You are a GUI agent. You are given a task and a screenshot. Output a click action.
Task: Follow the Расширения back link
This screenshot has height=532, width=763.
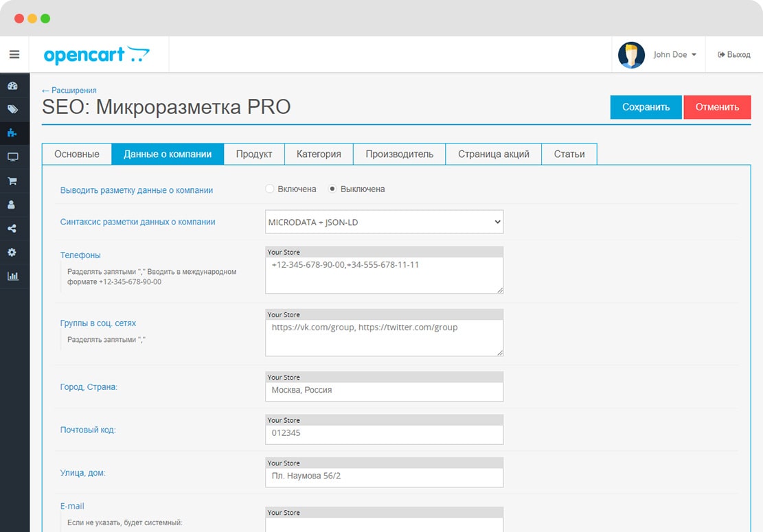pos(69,90)
